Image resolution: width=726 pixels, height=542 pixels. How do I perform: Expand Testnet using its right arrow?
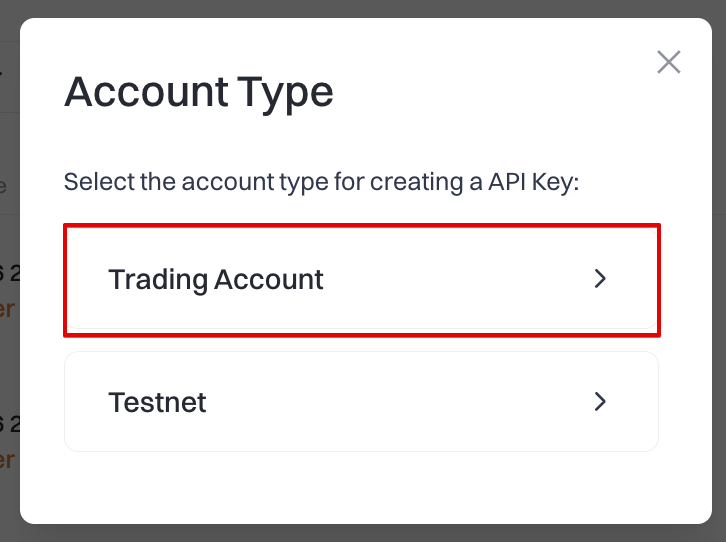[x=600, y=402]
